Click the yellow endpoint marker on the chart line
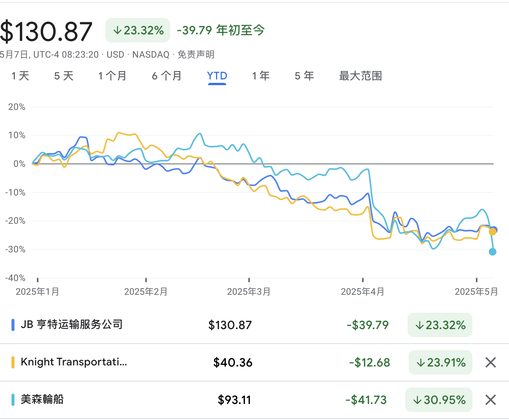The height and width of the screenshot is (420, 509). click(x=491, y=231)
